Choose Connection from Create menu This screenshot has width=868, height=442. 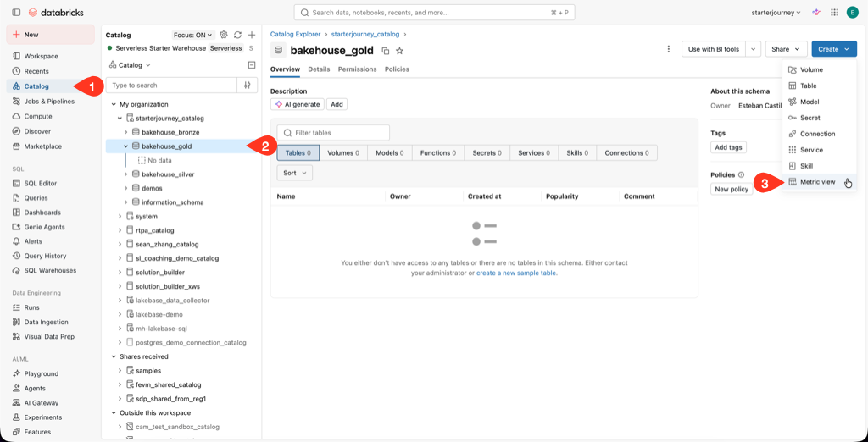coord(820,134)
